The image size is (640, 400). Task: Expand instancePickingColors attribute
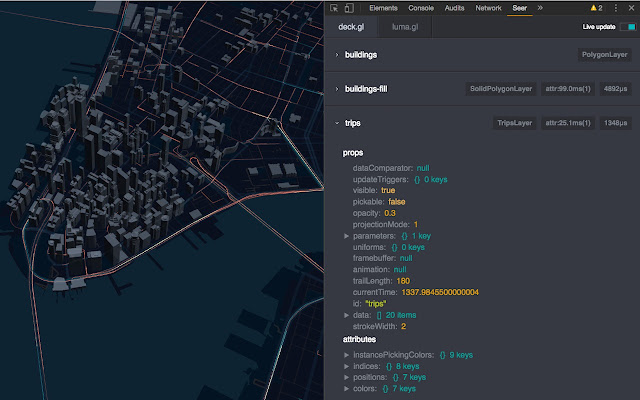347,355
